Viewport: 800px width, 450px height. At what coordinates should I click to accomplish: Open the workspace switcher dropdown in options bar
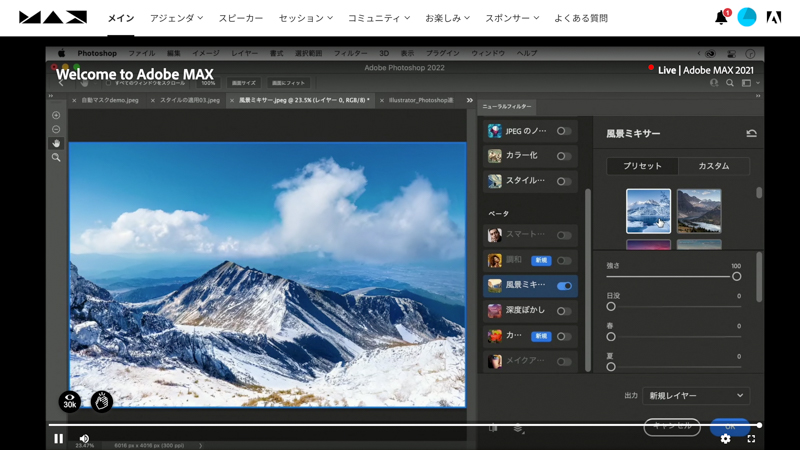(750, 83)
